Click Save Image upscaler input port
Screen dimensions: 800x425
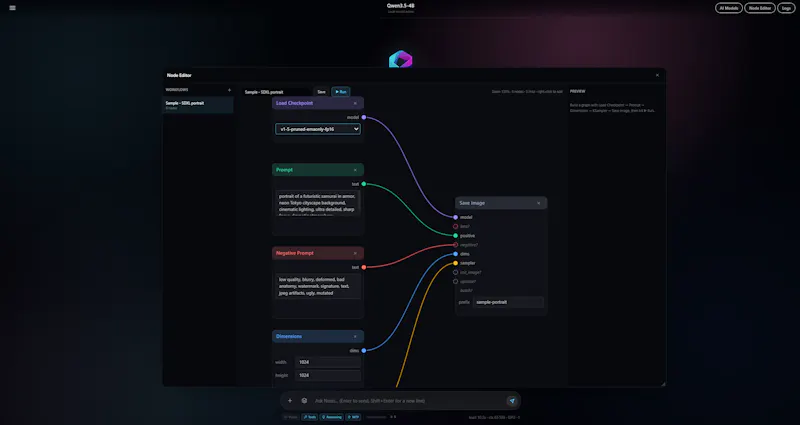pyautogui.click(x=456, y=282)
